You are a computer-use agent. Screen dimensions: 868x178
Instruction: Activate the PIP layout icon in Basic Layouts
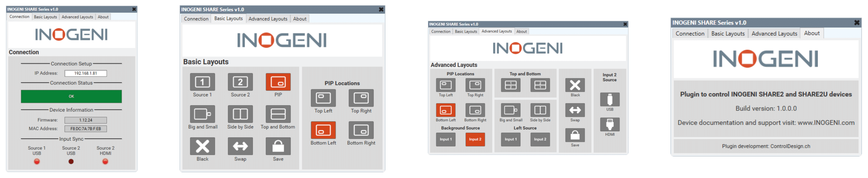(x=278, y=82)
